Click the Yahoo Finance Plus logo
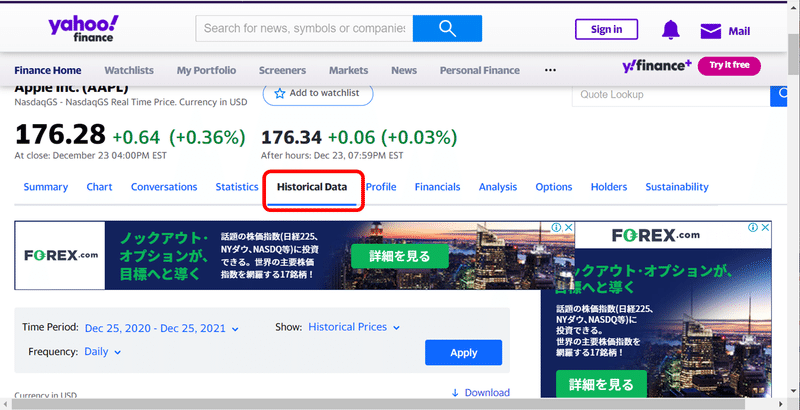Viewport: 800px width, 410px height. (657, 66)
